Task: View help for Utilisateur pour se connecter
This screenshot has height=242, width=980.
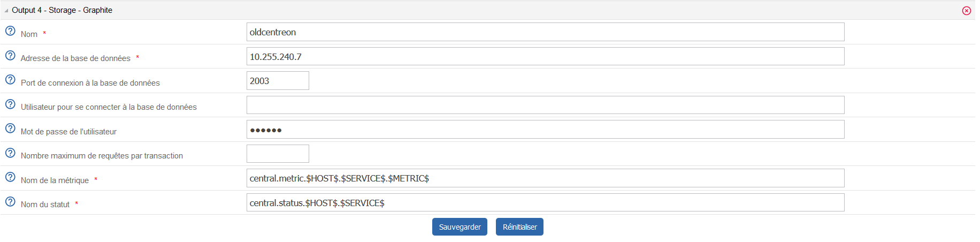Action: [10, 104]
